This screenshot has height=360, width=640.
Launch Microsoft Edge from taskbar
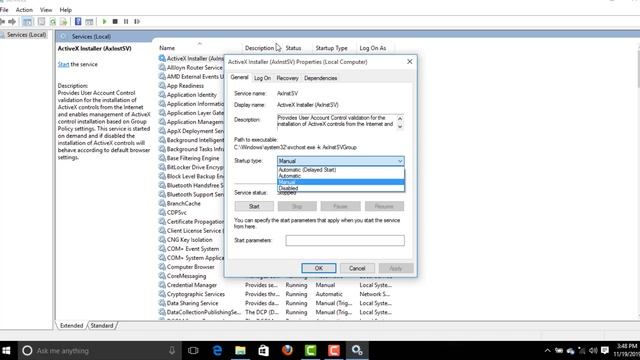pos(217,350)
